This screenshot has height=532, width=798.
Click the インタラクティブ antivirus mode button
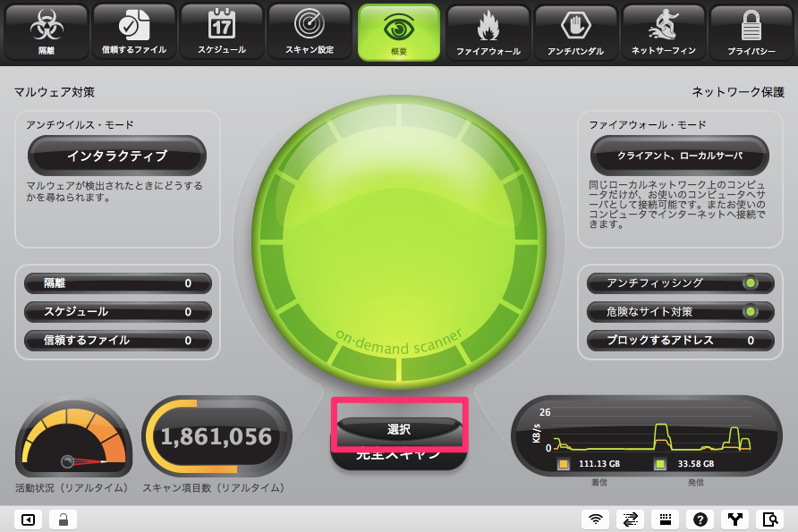pos(117,156)
